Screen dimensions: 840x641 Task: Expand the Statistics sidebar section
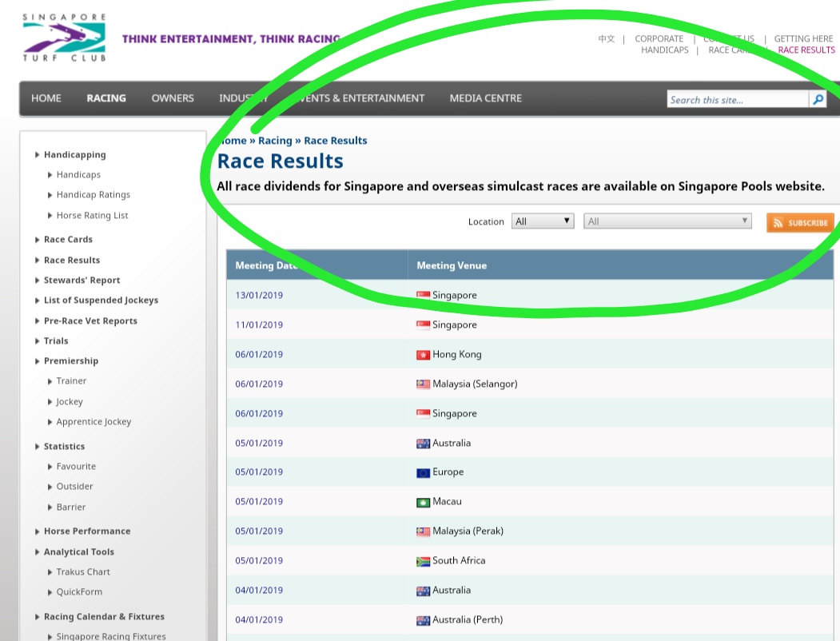pos(64,447)
